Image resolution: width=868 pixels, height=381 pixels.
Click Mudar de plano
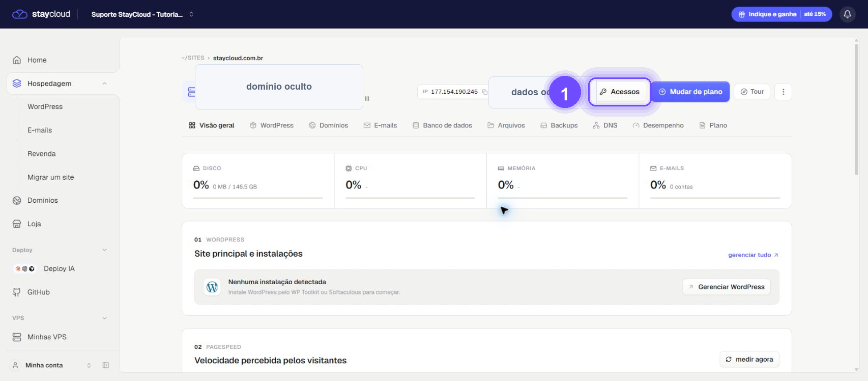tap(690, 92)
